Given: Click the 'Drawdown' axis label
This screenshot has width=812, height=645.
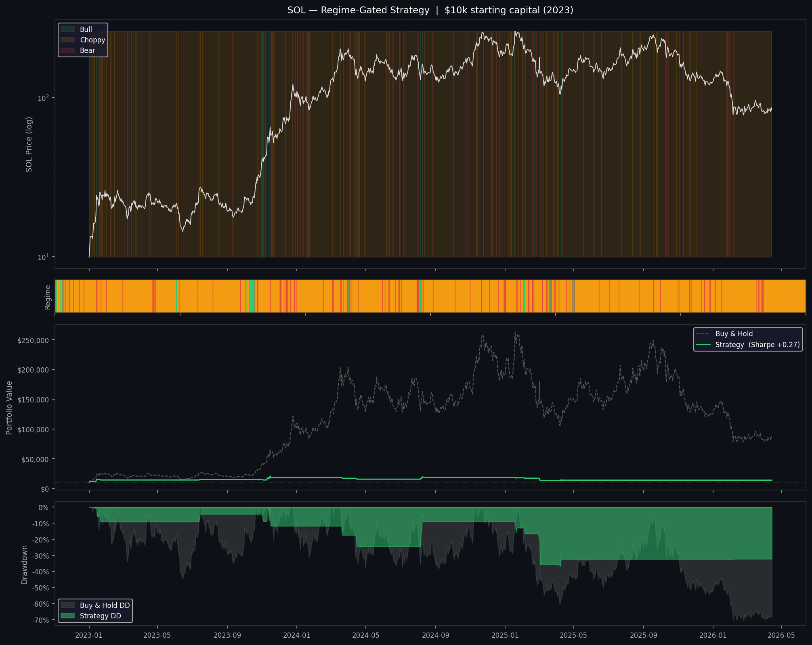Looking at the screenshot, I should click(x=25, y=565).
